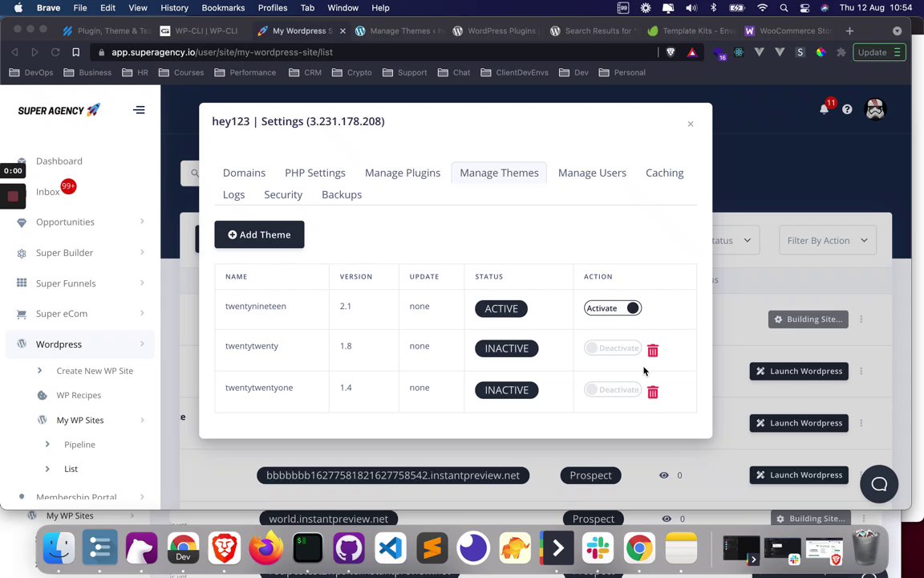This screenshot has width=924, height=578.
Task: Click the Add Theme button
Action: pos(259,234)
